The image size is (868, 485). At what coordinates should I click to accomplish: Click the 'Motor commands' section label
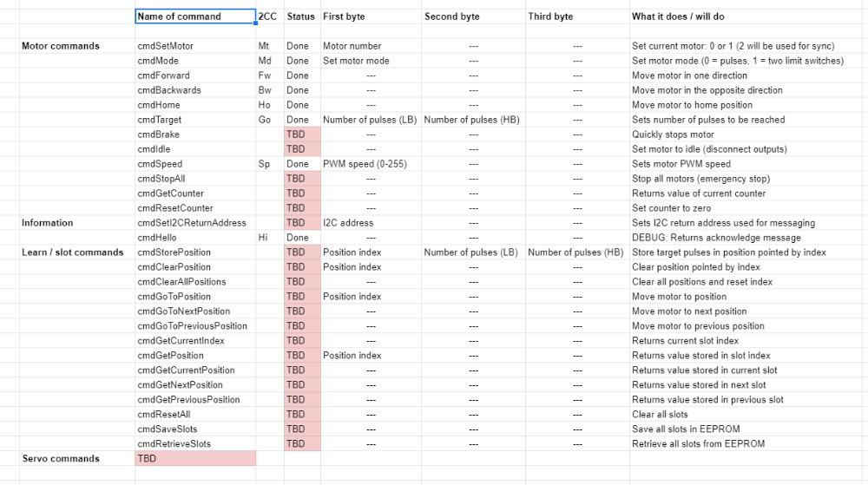point(77,46)
